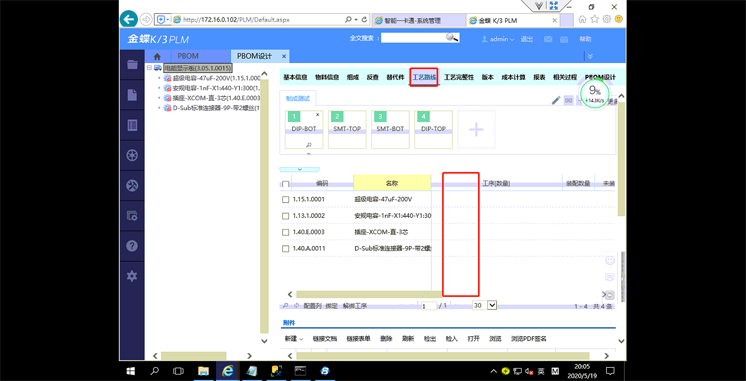Open the document icon in left sidebar
746x381 pixels.
132,95
